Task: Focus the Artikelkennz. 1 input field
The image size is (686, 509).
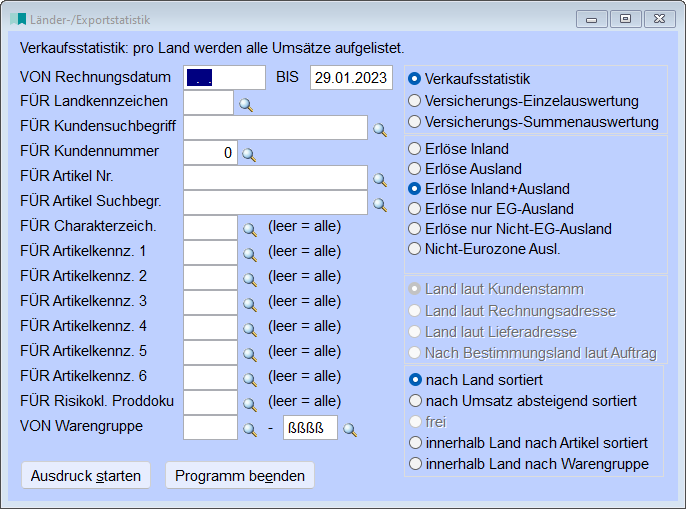Action: [210, 252]
